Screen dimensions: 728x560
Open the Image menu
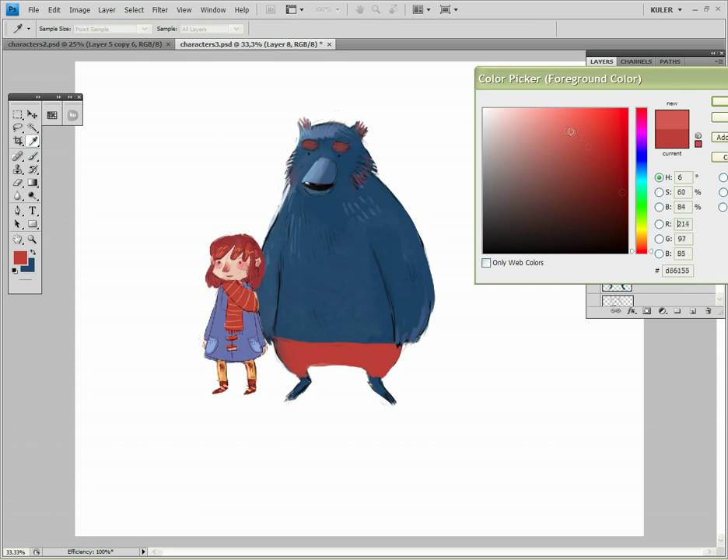80,10
